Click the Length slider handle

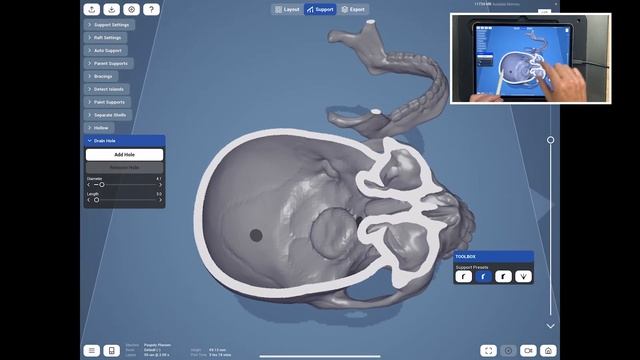pyautogui.click(x=96, y=200)
